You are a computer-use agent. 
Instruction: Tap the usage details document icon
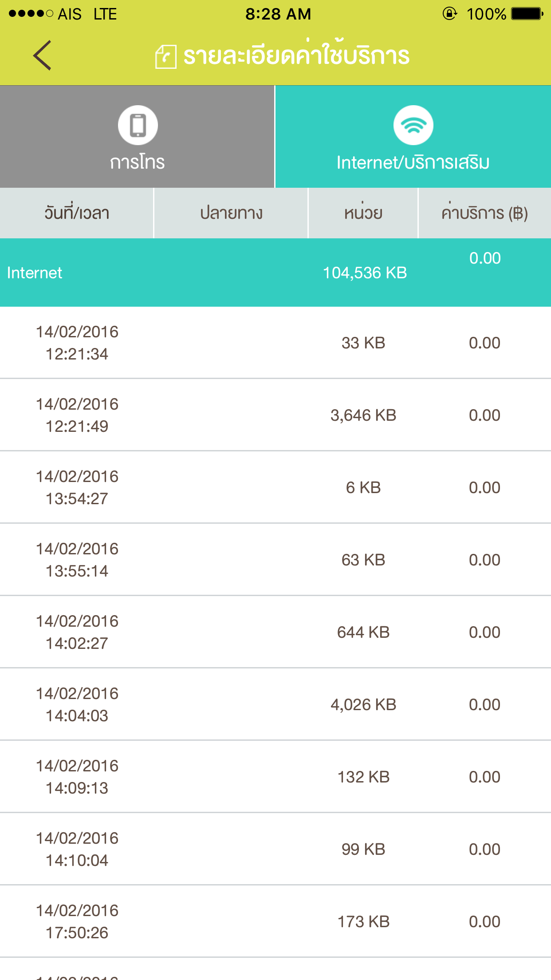[x=165, y=56]
